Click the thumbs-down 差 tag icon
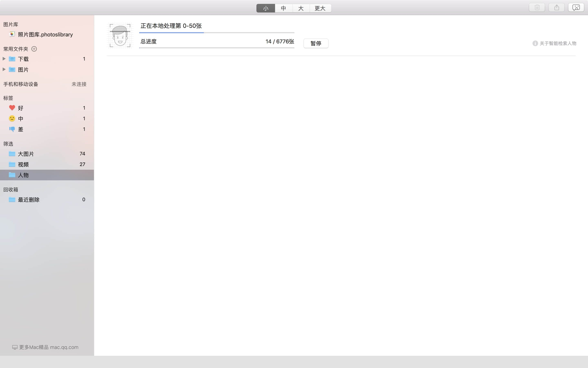This screenshot has width=588, height=368. click(x=12, y=129)
